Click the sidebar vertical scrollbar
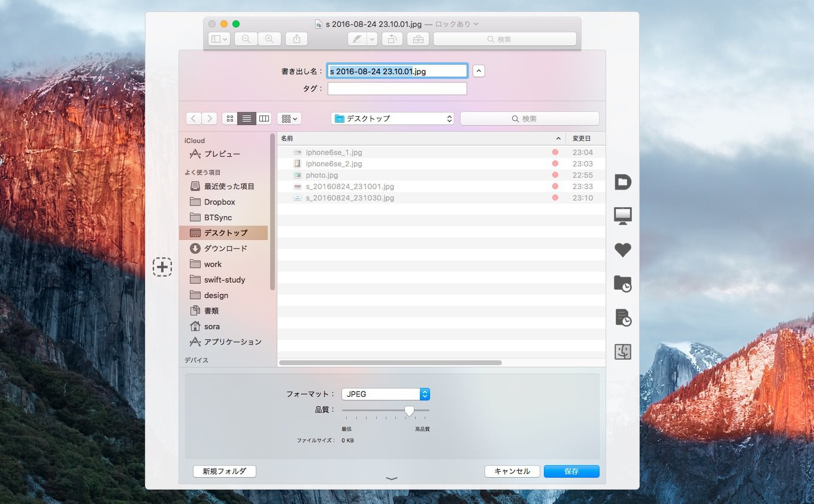This screenshot has width=814, height=504. (x=273, y=212)
